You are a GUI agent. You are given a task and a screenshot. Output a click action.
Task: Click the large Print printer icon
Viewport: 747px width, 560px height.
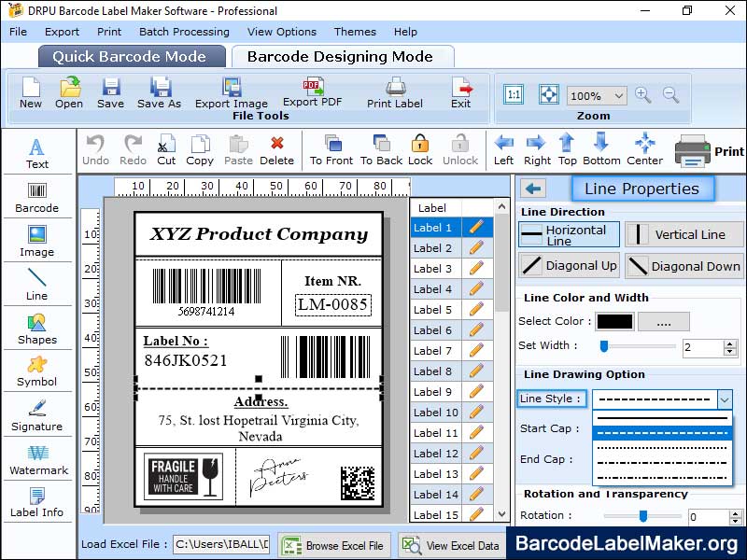click(x=693, y=150)
